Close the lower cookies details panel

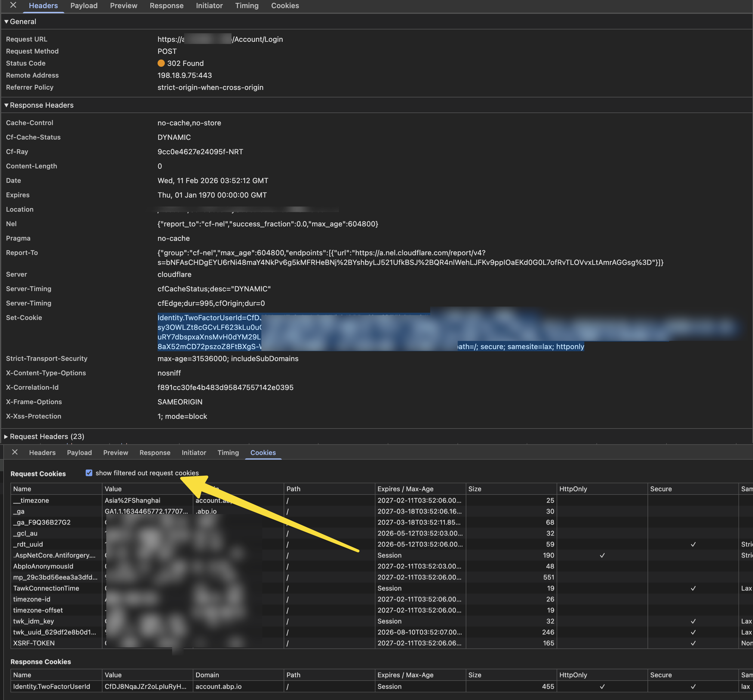coord(15,452)
